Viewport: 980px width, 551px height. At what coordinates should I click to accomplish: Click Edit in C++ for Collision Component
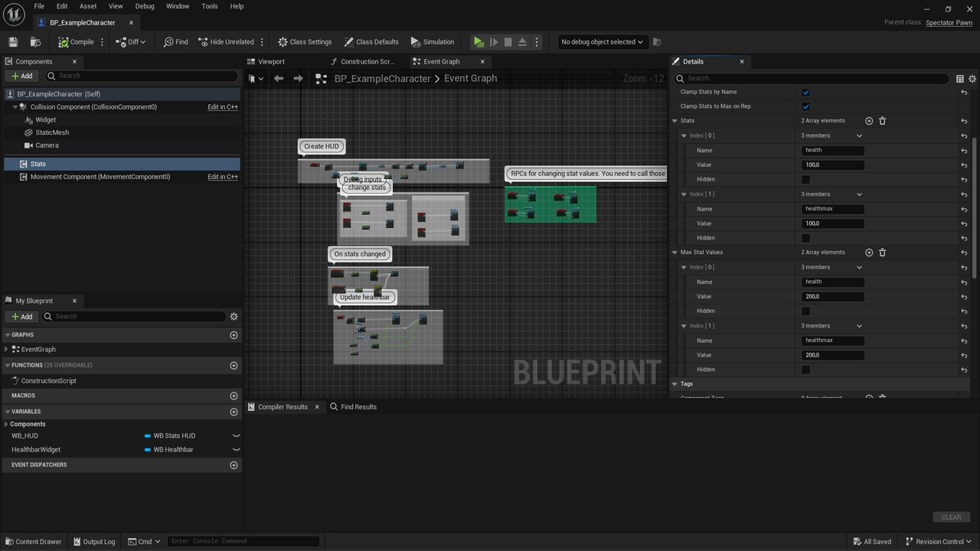point(223,107)
